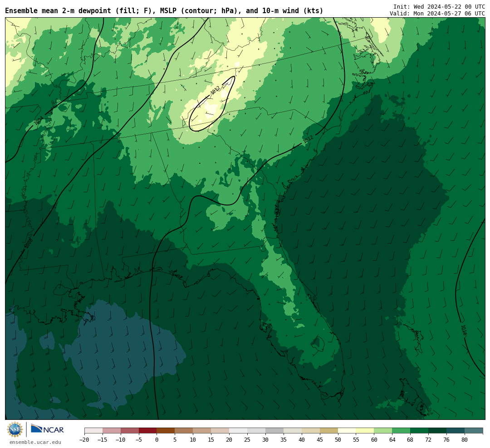Pick the green swatch between 64 and 68
The height and width of the screenshot is (448, 490).
pos(401,431)
